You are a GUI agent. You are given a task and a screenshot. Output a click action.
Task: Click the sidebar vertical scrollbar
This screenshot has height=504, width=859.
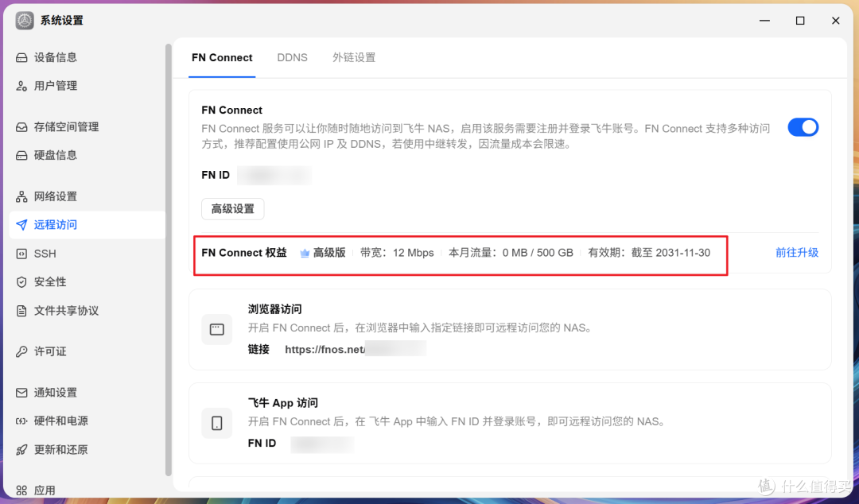pyautogui.click(x=168, y=260)
